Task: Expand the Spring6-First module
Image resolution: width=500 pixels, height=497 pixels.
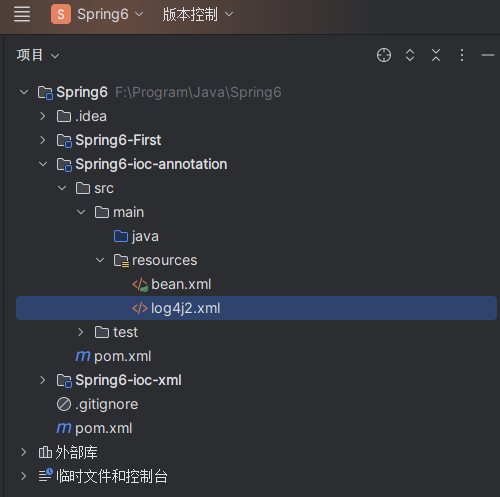Action: (43, 140)
